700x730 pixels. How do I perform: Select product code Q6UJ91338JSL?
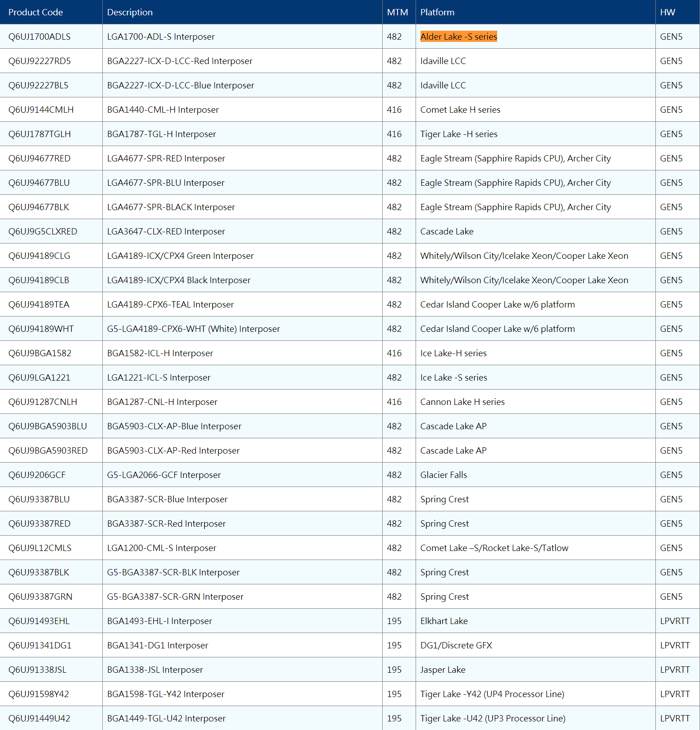point(37,670)
